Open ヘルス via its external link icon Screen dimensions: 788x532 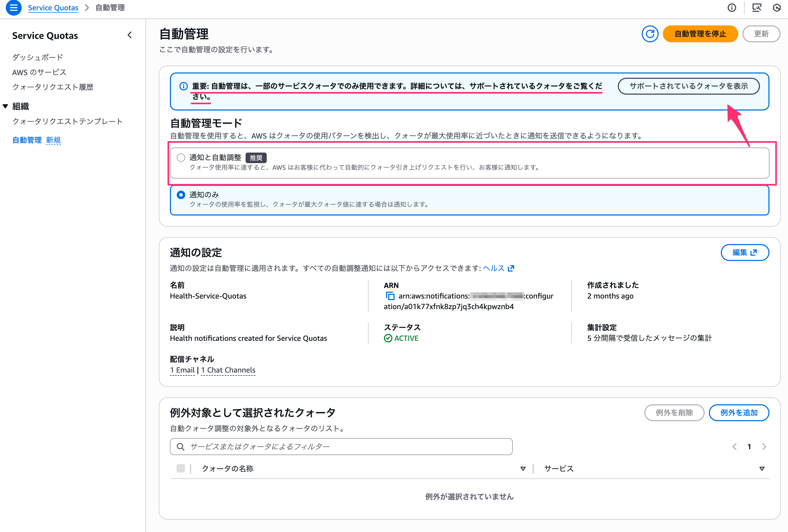pyautogui.click(x=511, y=268)
